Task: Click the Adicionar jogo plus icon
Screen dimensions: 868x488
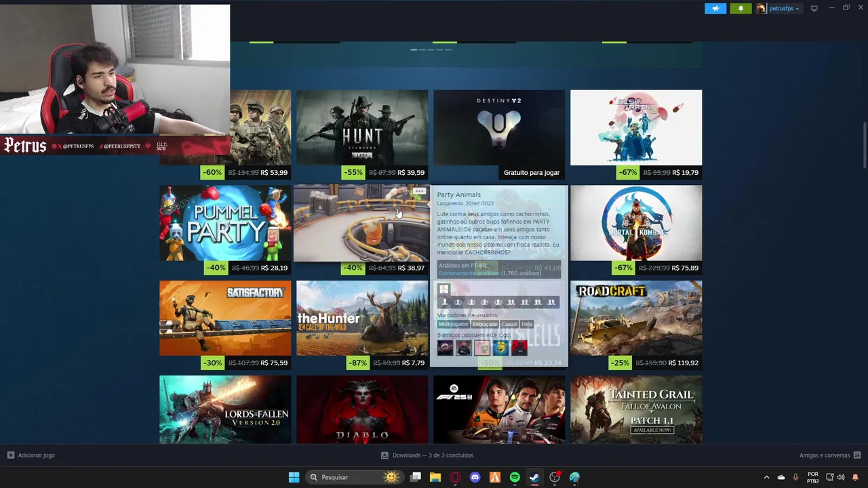Action: (x=10, y=455)
